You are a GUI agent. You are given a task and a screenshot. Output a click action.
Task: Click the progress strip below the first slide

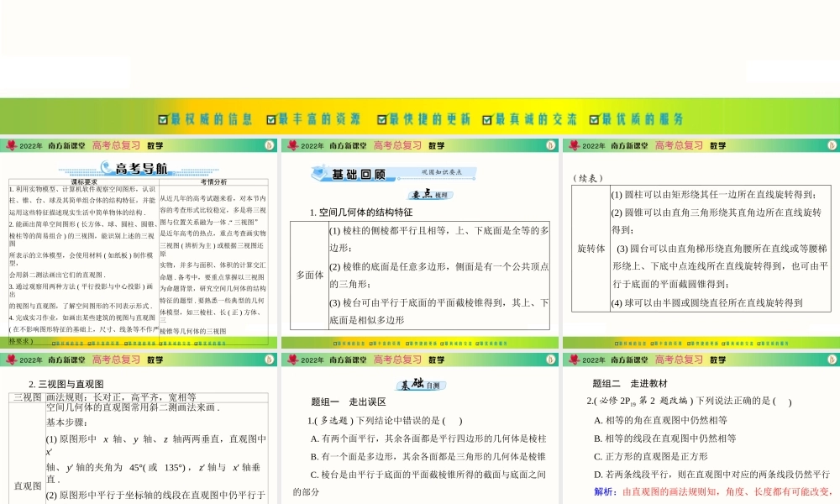[139, 343]
